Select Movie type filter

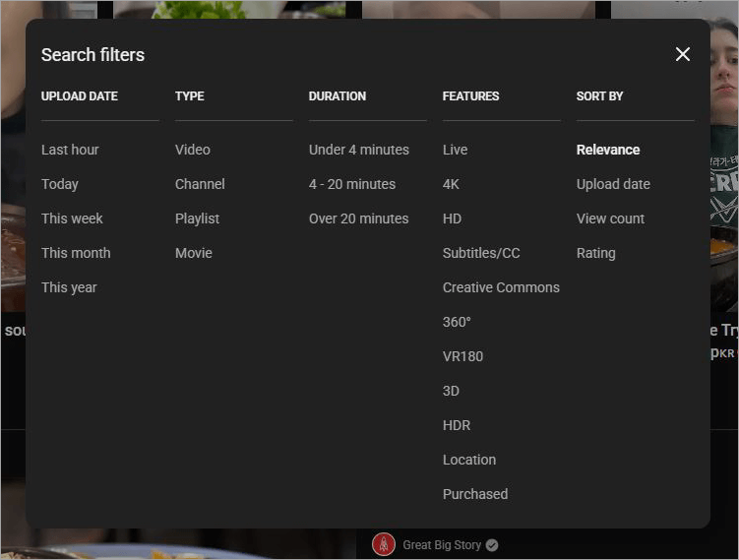tap(193, 253)
